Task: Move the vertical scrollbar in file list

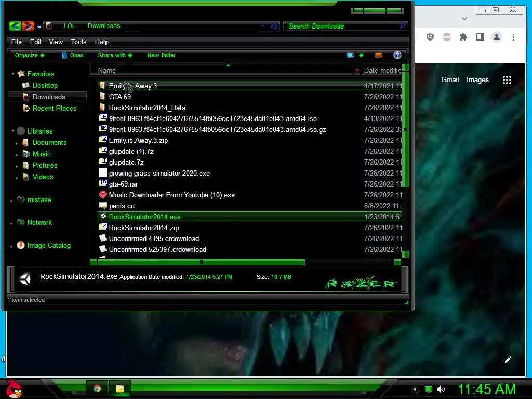Action: click(x=405, y=129)
